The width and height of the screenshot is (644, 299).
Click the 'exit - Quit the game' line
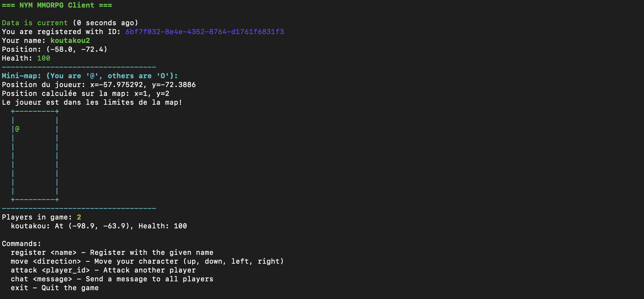(x=55, y=288)
